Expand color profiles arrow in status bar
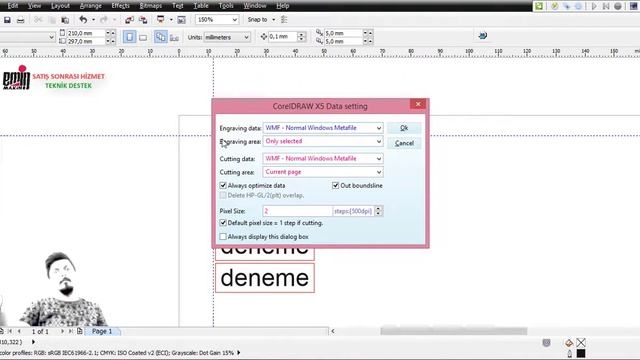The height and width of the screenshot is (360, 640). [238, 353]
